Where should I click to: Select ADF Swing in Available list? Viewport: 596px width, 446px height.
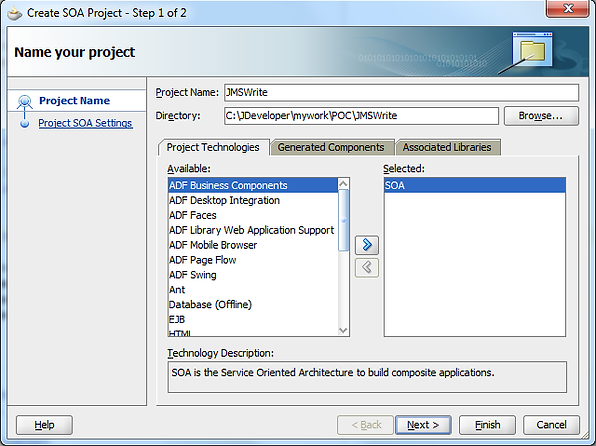coord(253,275)
